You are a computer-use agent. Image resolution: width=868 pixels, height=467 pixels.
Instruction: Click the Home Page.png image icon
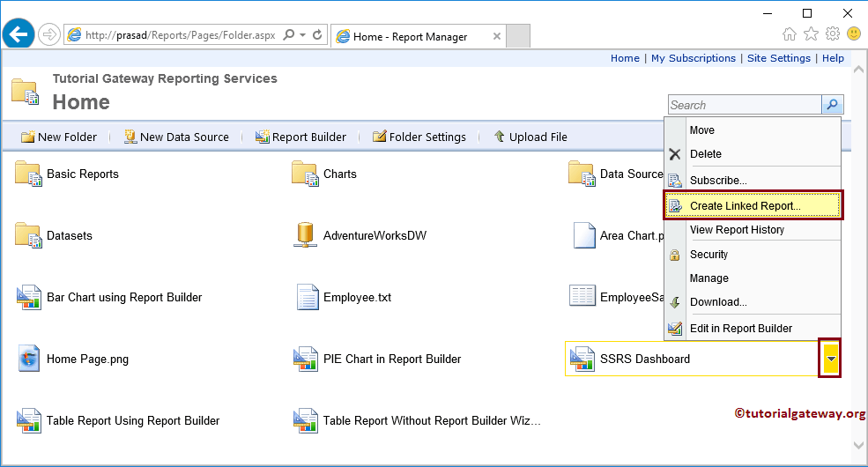(x=29, y=359)
